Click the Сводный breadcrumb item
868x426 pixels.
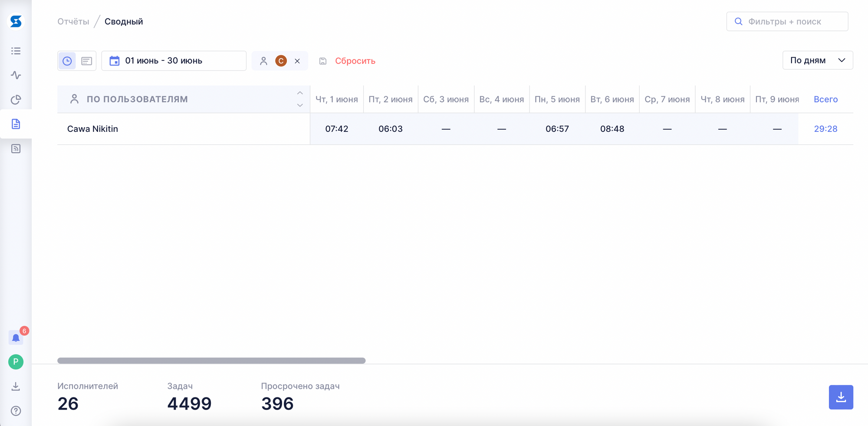pos(124,21)
